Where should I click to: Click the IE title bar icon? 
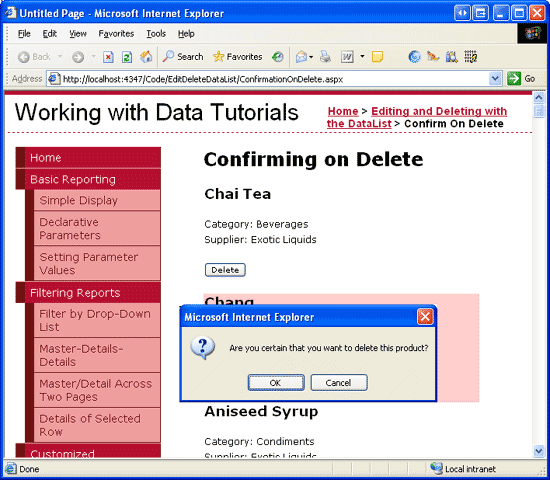click(11, 13)
